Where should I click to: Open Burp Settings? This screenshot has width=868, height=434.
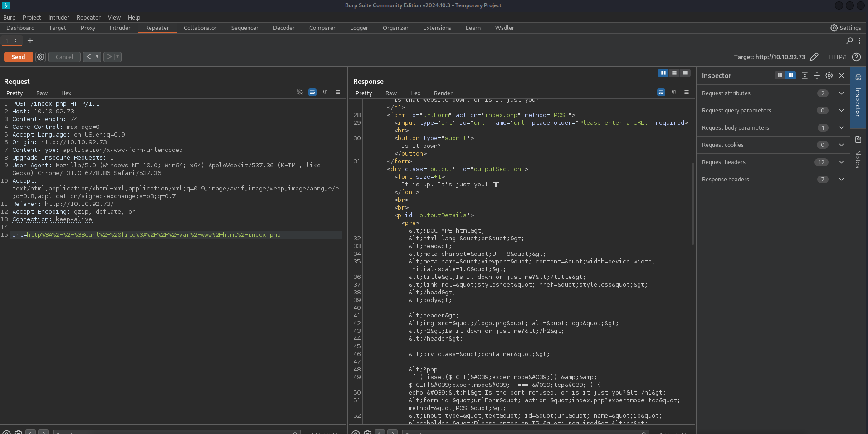click(845, 28)
